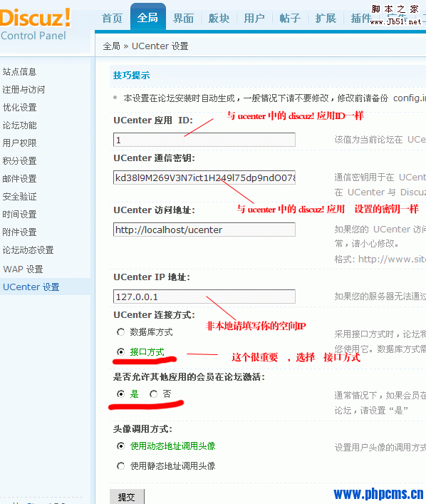The width and height of the screenshot is (426, 504).
Task: Open the 扩展 tab
Action: (326, 18)
